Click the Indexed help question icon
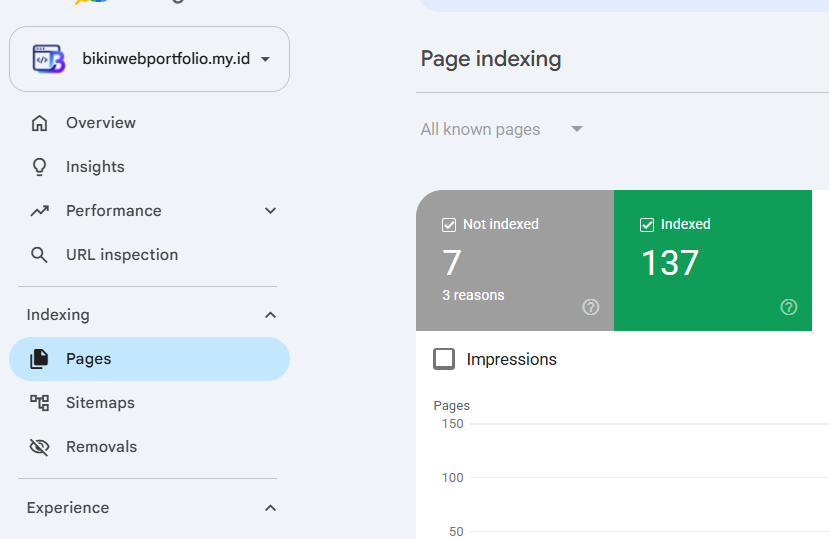The height and width of the screenshot is (539, 829). [x=788, y=307]
